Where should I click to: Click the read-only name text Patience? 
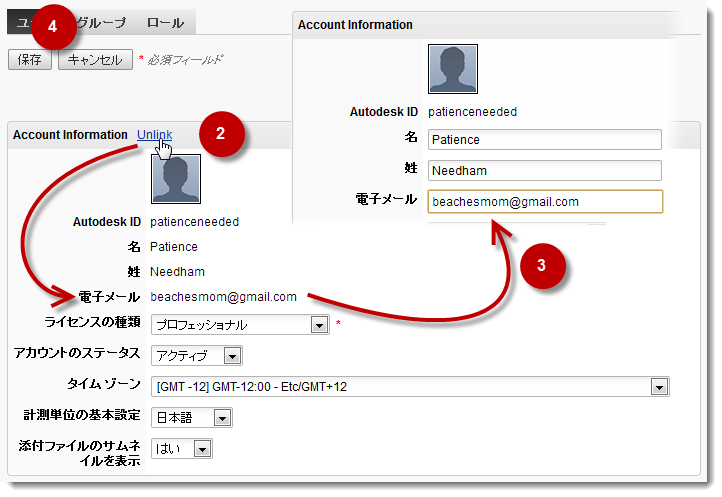(x=174, y=247)
